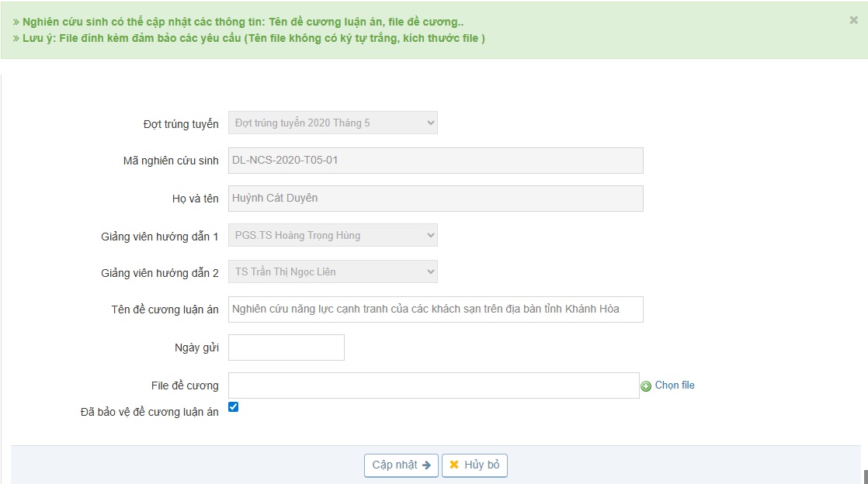Click the Chọn file link
Viewport: 868px width, 484px height.
[x=675, y=385]
